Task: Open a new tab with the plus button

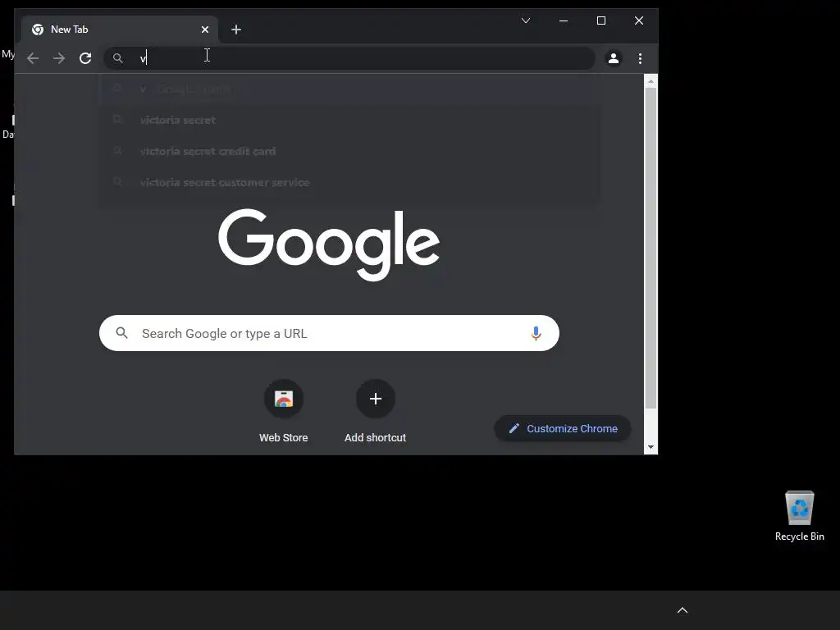Action: 236,30
